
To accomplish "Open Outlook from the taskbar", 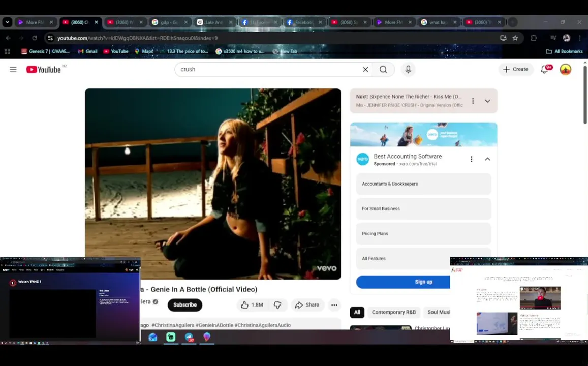I will click(x=152, y=337).
